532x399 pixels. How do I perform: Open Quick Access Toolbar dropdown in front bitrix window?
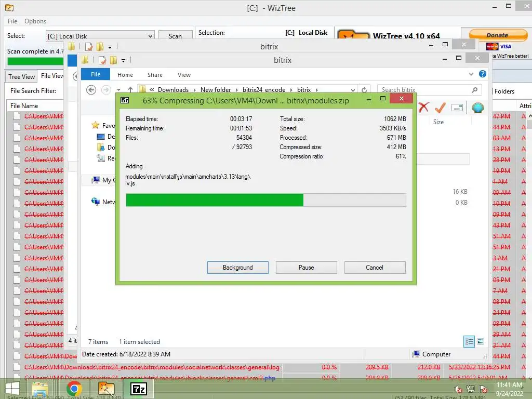coord(124,60)
